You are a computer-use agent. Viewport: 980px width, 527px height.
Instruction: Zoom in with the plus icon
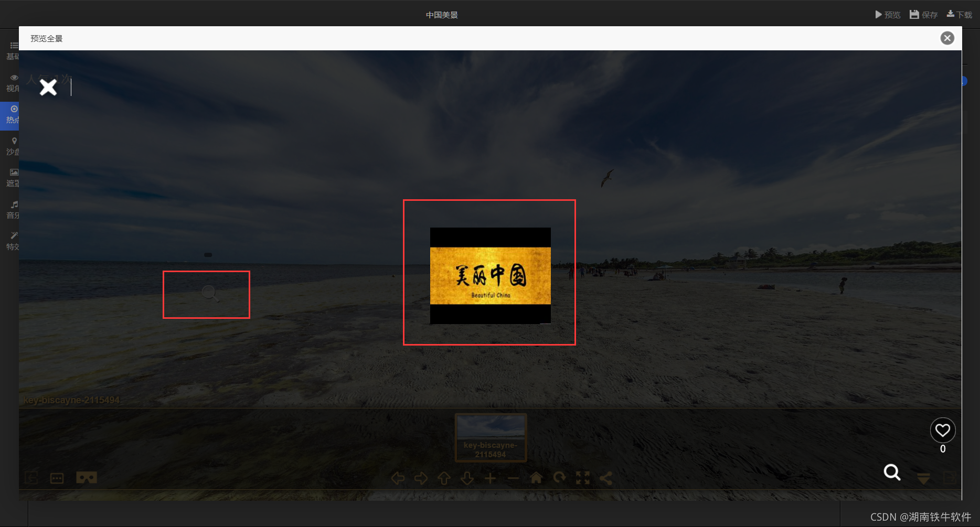pos(490,478)
